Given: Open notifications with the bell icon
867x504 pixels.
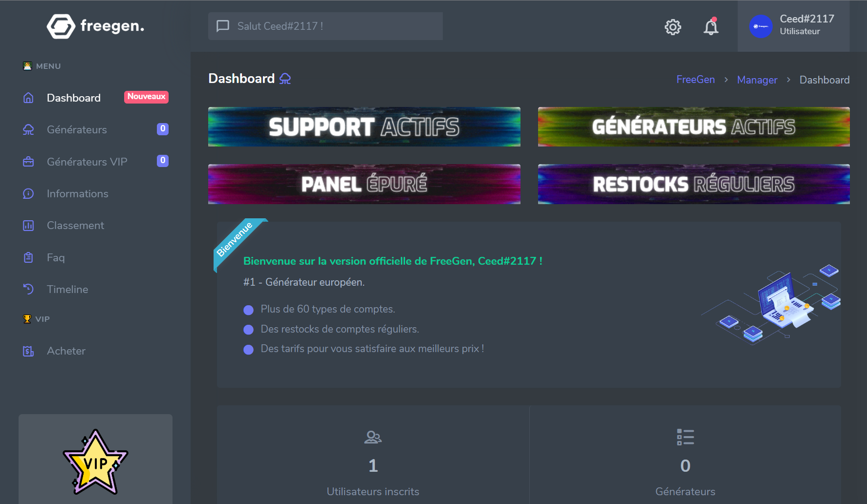Looking at the screenshot, I should coord(711,26).
